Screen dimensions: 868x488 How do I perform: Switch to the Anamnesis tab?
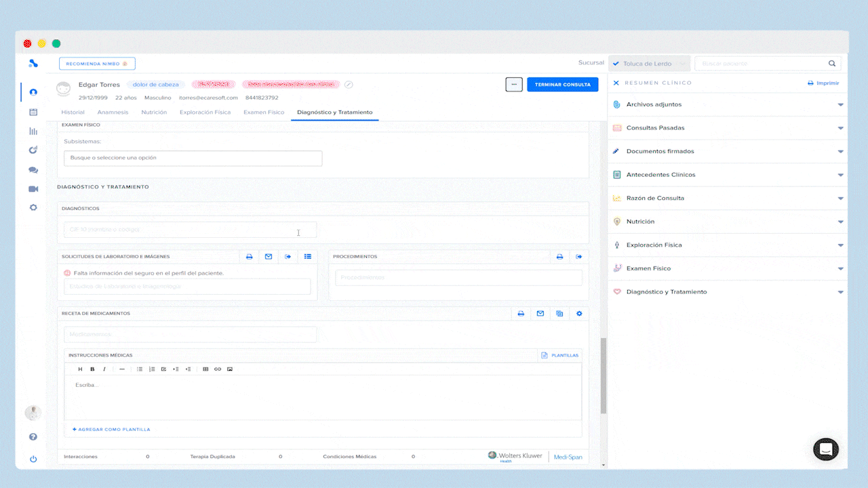point(113,113)
